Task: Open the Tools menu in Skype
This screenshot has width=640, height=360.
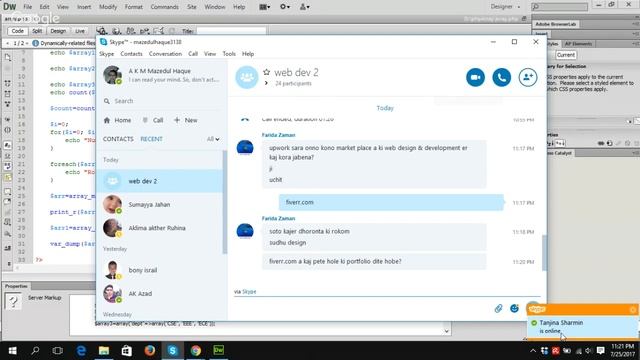Action: (x=229, y=54)
